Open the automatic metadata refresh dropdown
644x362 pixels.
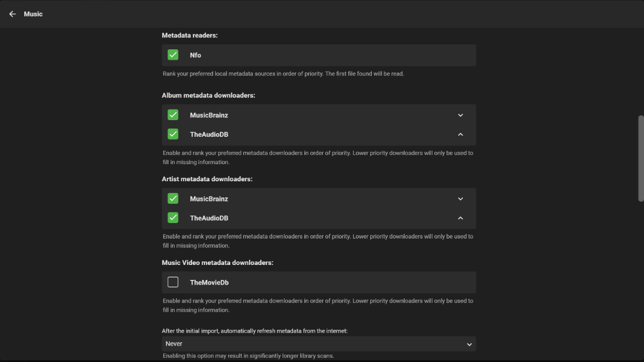click(x=318, y=344)
